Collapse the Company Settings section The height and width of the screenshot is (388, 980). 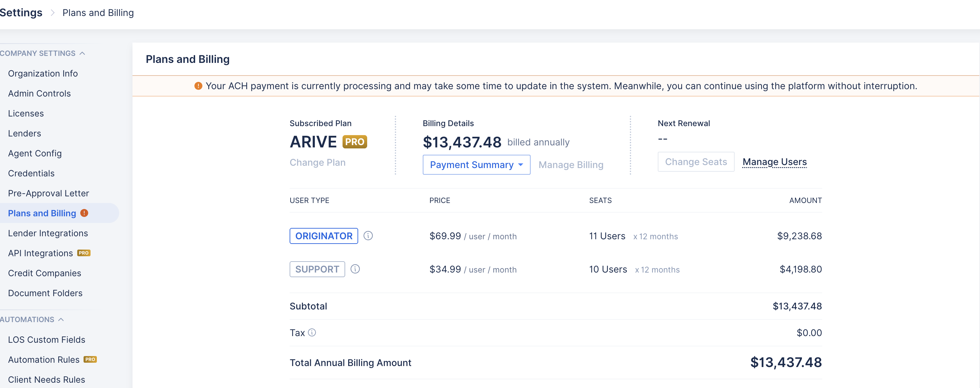(82, 53)
